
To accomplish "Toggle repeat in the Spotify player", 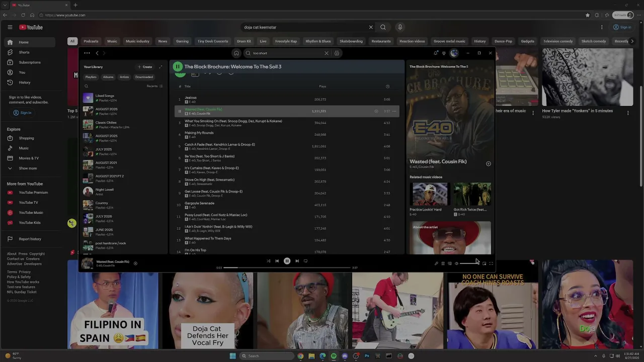I will (x=305, y=261).
